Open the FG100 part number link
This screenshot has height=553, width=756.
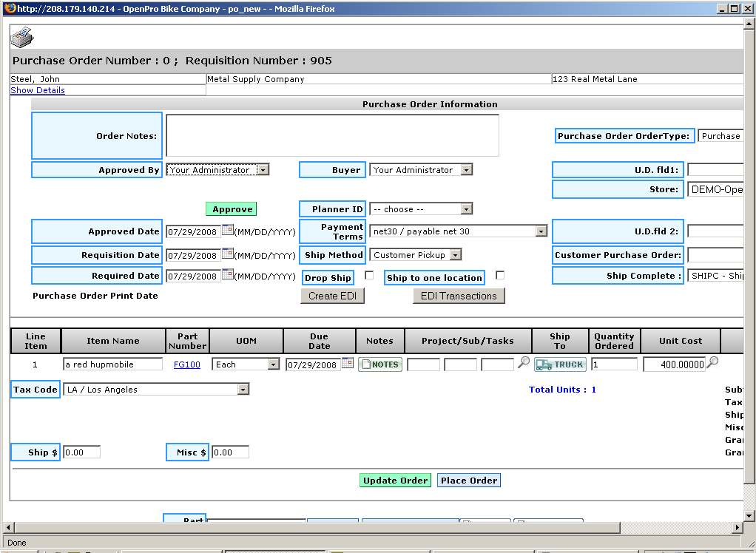point(186,364)
